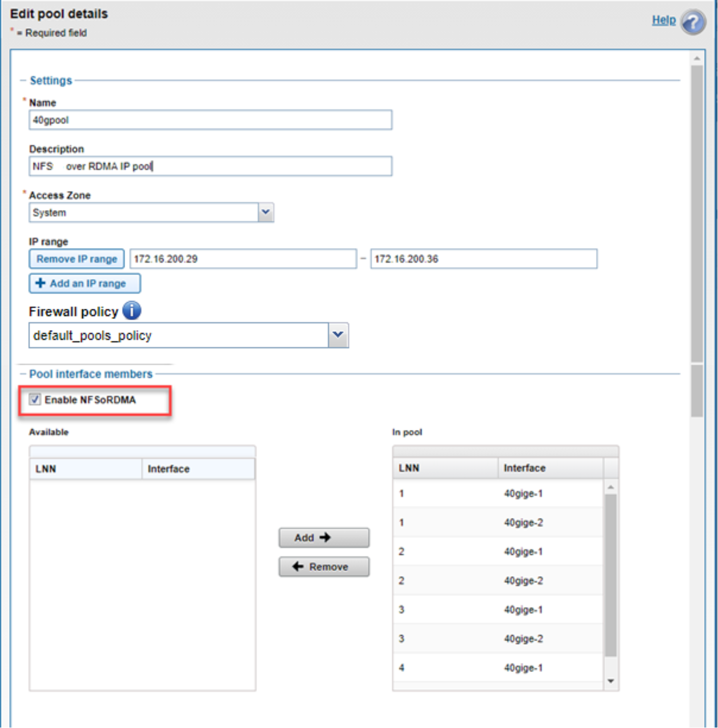Click ending IP 172.16.200.36 field
This screenshot has height=728, width=718.
click(x=484, y=259)
